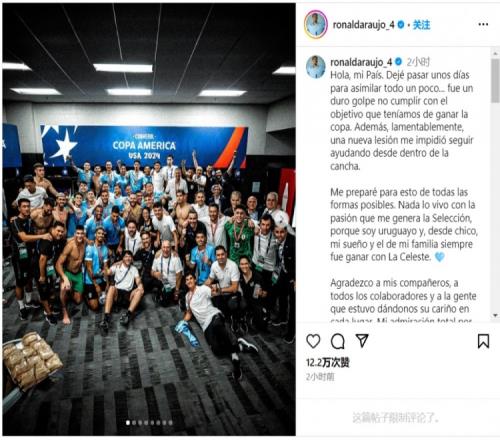Click the 关注 follow button
Image resolution: width=500 pixels, height=440 pixels.
pos(421,25)
